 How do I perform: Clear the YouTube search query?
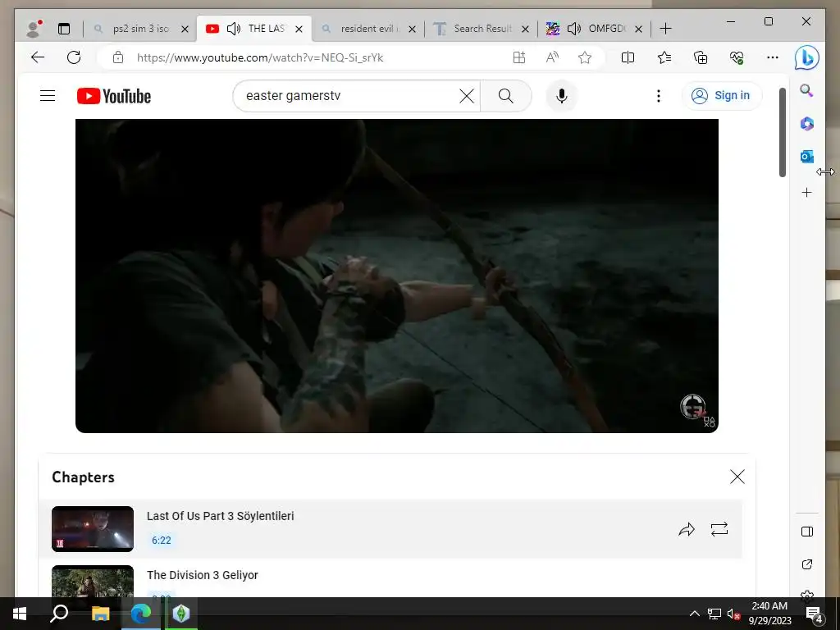pyautogui.click(x=467, y=96)
